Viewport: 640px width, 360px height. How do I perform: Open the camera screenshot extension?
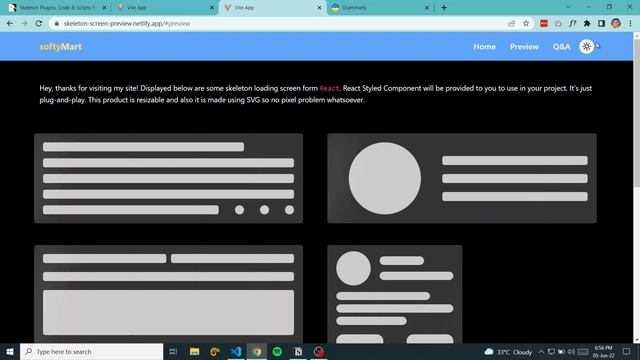coord(558,24)
